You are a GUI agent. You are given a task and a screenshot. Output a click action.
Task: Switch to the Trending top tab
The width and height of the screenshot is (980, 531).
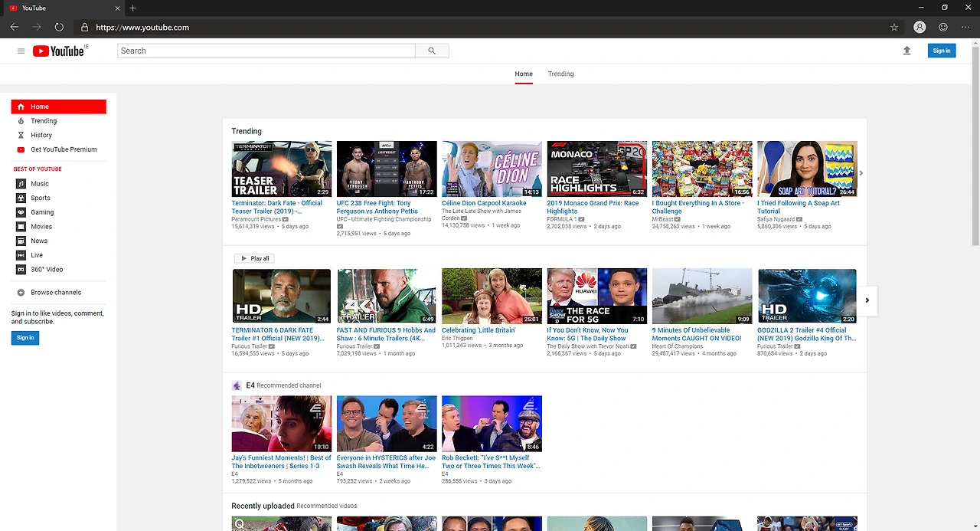560,74
